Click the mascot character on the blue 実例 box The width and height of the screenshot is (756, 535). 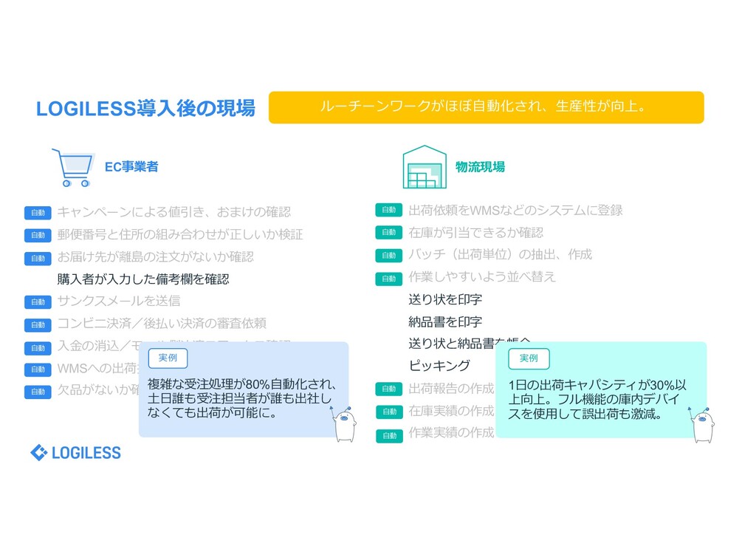pos(344,424)
